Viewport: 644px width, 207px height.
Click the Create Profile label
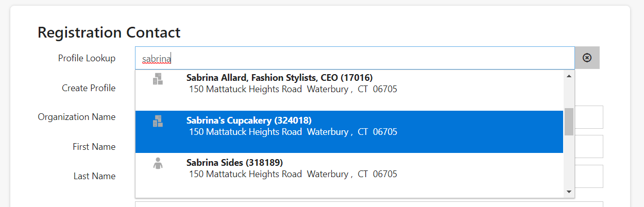pyautogui.click(x=89, y=88)
